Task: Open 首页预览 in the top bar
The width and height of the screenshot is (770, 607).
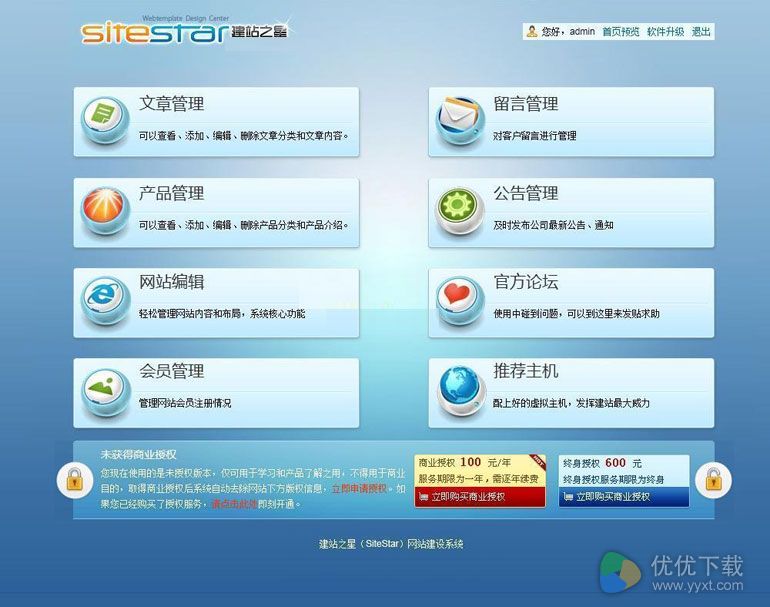Action: click(621, 31)
